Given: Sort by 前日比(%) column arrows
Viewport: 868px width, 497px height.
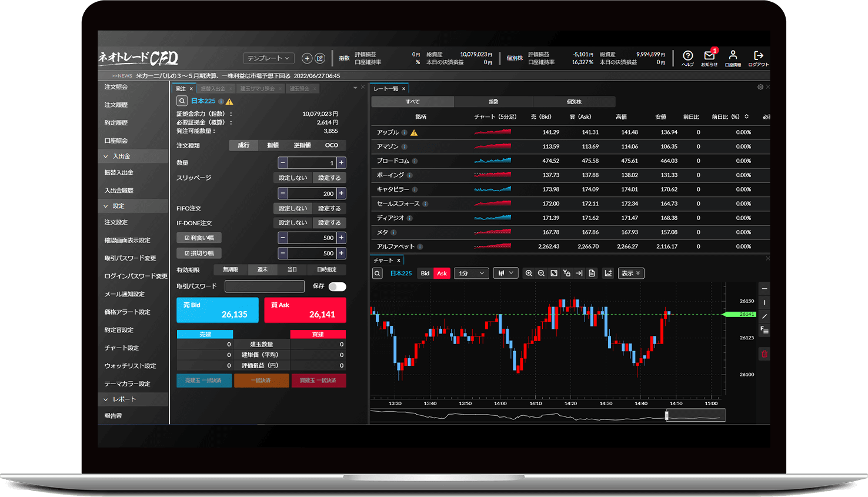Looking at the screenshot, I should [x=746, y=116].
